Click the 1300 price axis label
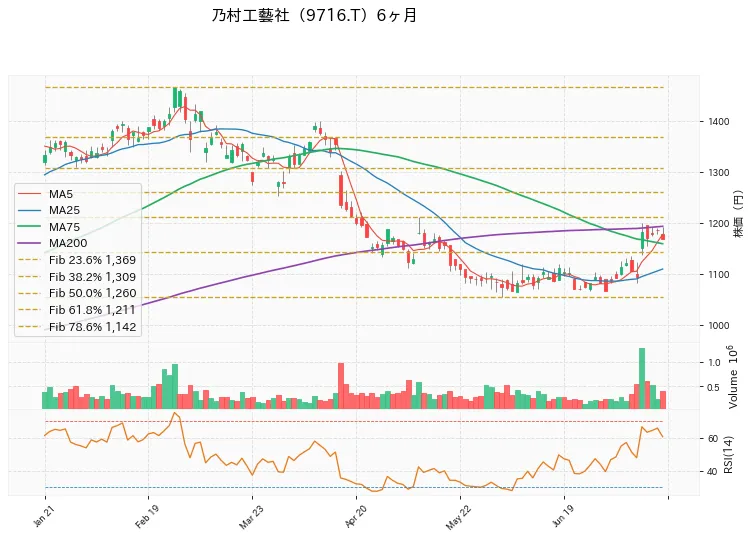Viewport: 752px width, 539px height. [x=718, y=173]
